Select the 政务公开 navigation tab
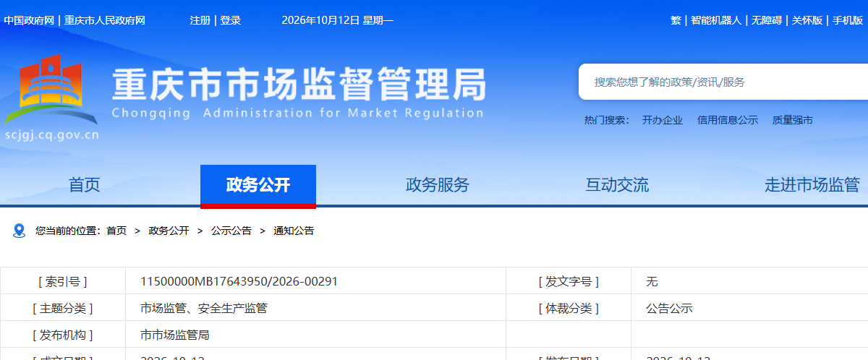Image resolution: width=868 pixels, height=360 pixels. [x=258, y=185]
